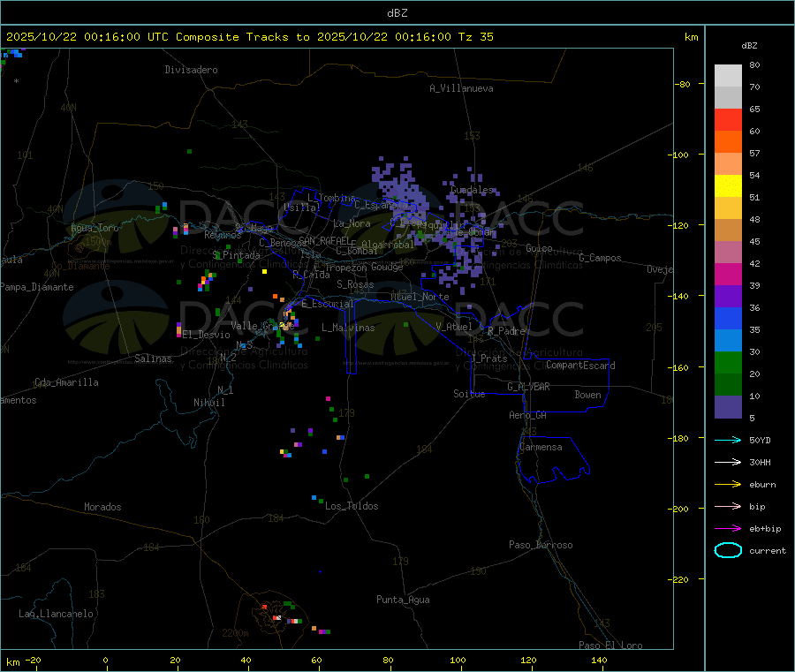
Task: Click the 140 tick on horizontal km axis
Action: [599, 660]
